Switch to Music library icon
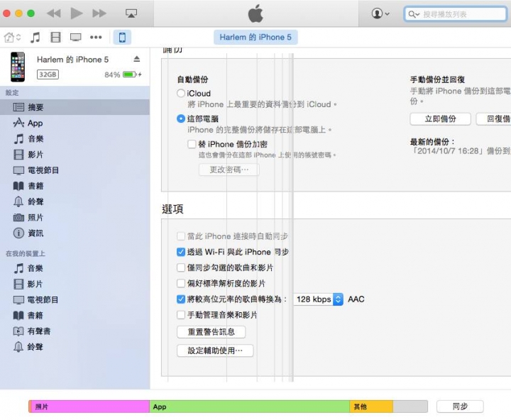The image size is (511, 420). pos(35,38)
